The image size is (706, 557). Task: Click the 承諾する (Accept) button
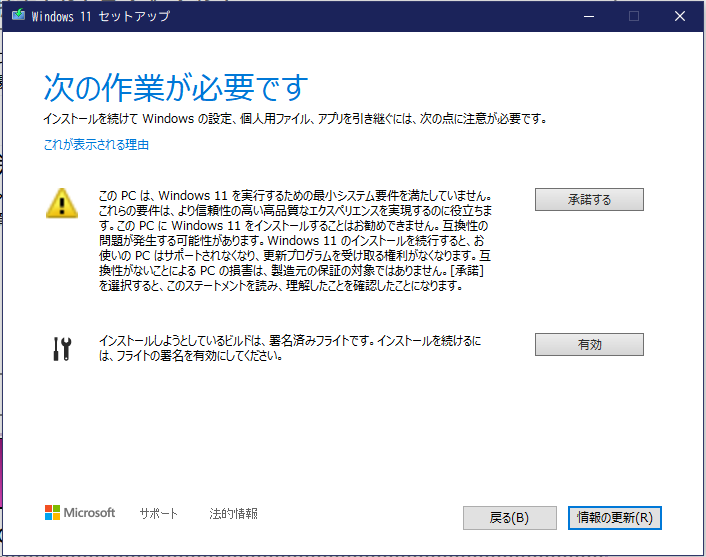[x=589, y=199]
